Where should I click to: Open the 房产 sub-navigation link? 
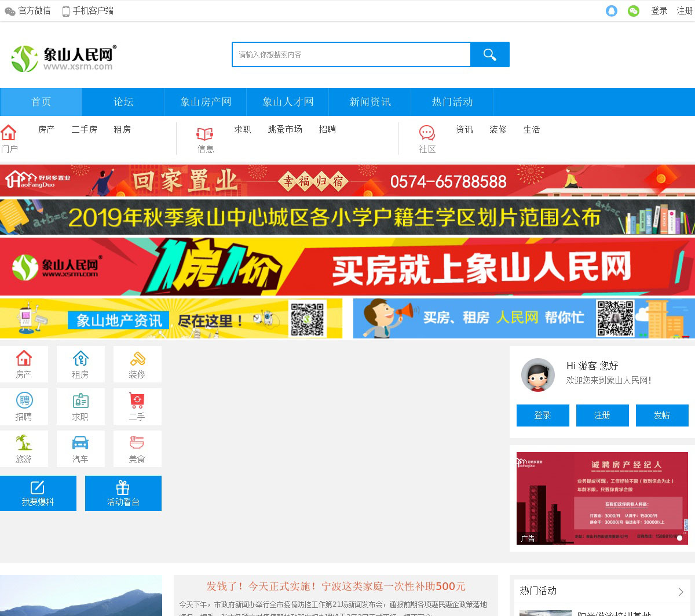(x=46, y=130)
